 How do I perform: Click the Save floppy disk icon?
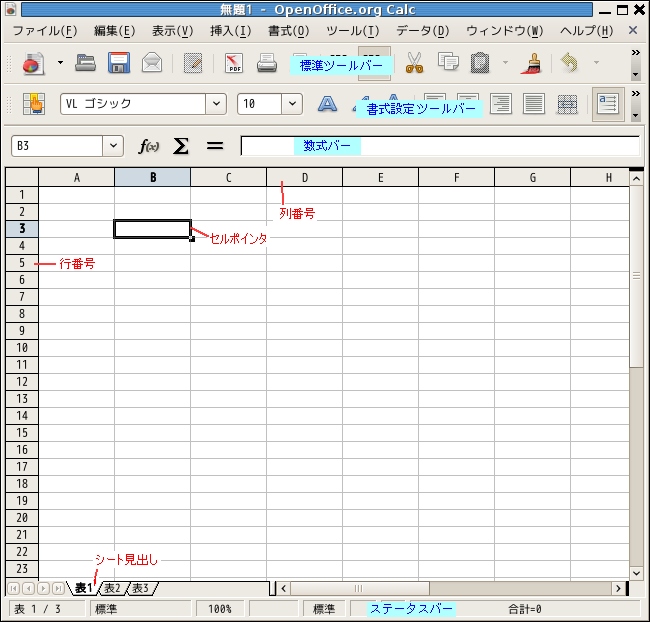tap(119, 63)
